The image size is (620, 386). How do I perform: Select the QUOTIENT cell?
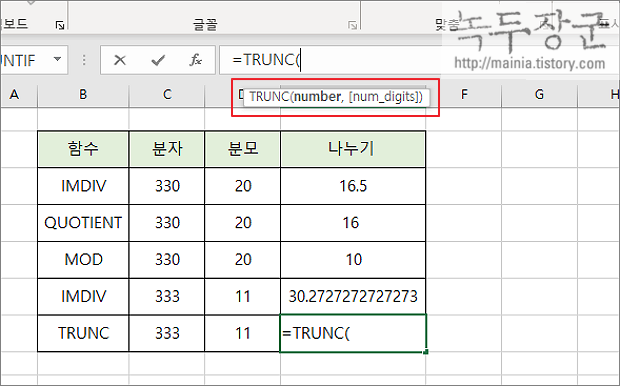coord(83,223)
